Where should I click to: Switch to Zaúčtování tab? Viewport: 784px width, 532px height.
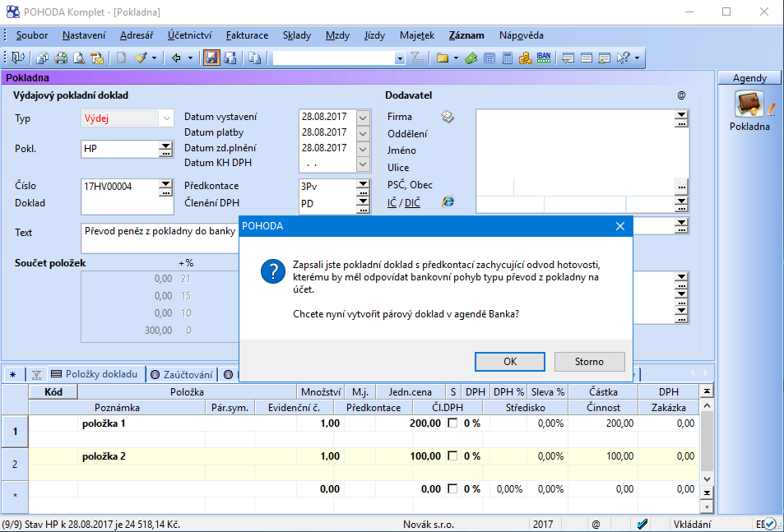pos(183,374)
